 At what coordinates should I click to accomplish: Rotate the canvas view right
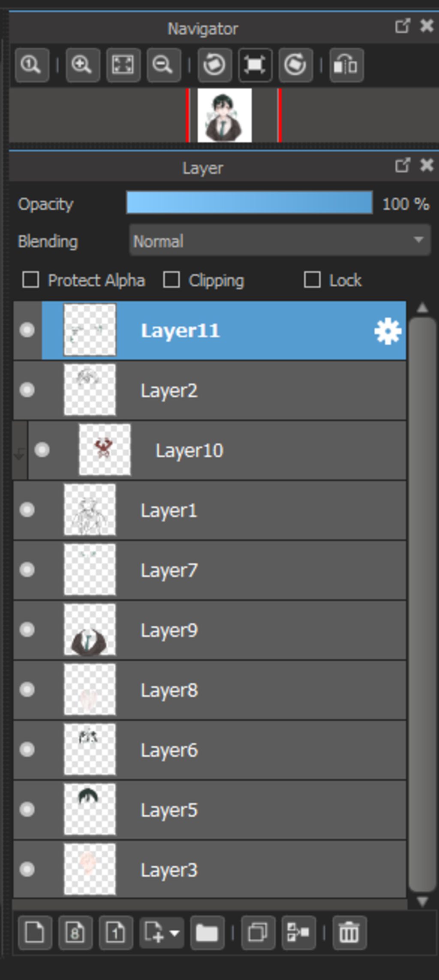pos(295,65)
